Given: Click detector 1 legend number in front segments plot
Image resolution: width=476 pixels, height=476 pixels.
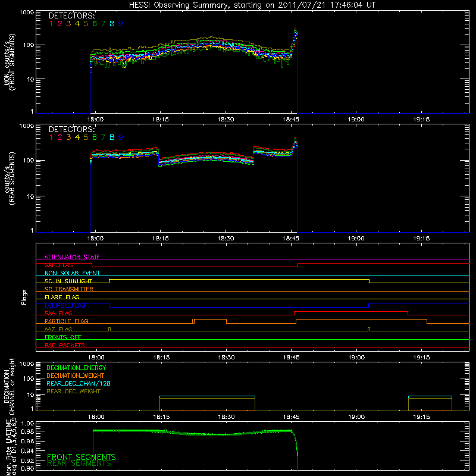Looking at the screenshot, I should point(51,24).
